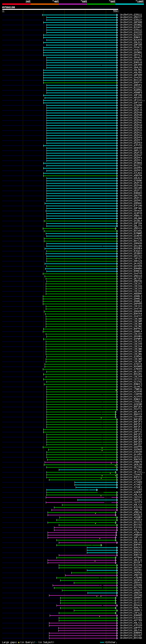This screenshot has width=146, height=644.
Task: Click the cyan alignment bar for UniRef100_Q8VXL3
Action: (x=98, y=500)
